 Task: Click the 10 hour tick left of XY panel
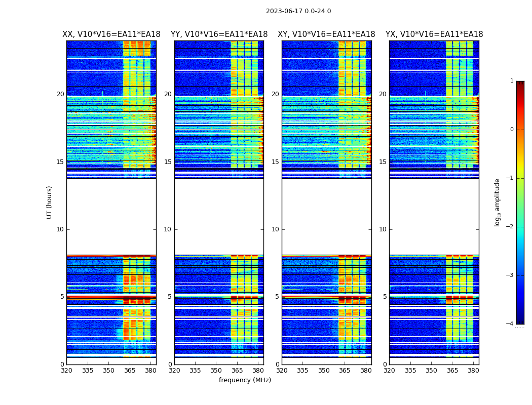275,229
